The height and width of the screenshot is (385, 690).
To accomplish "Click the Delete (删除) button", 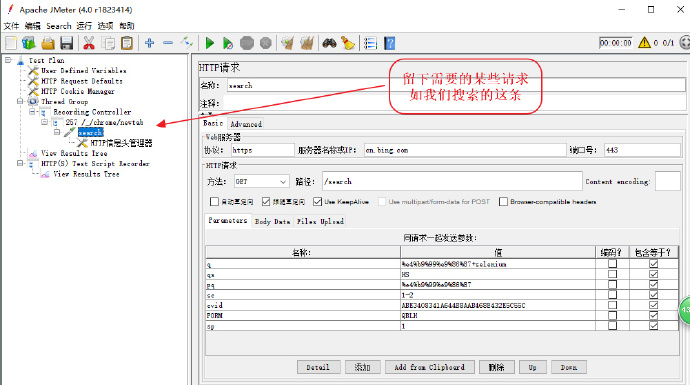I will [496, 367].
